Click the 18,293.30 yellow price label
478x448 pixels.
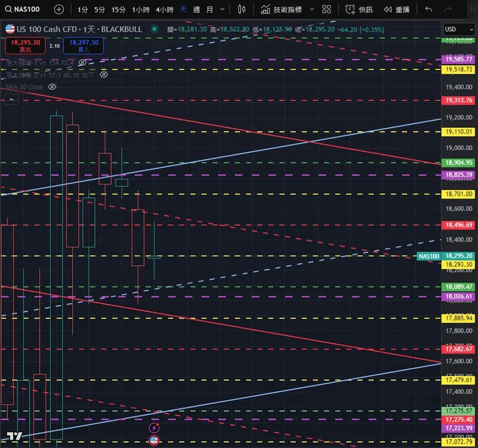[459, 264]
